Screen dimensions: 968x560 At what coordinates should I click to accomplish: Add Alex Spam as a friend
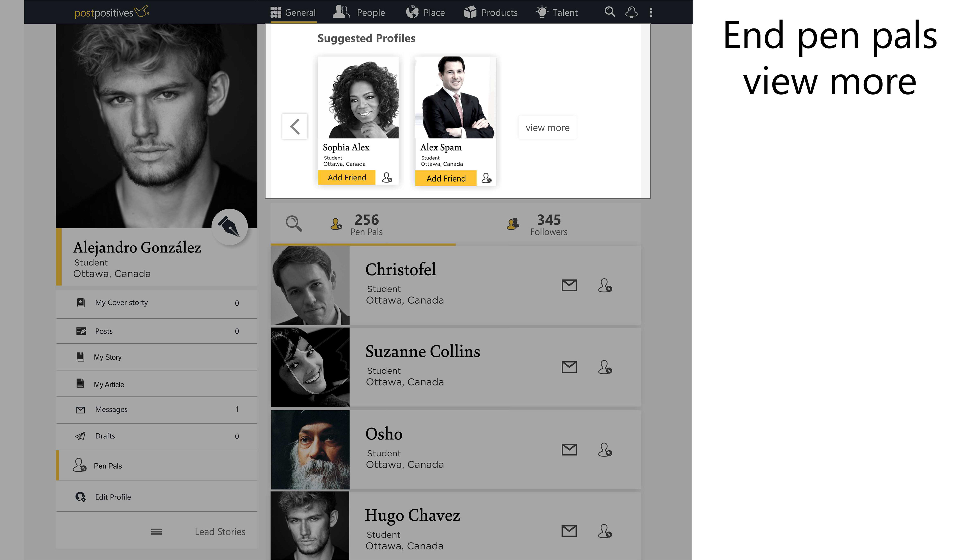[x=446, y=178]
